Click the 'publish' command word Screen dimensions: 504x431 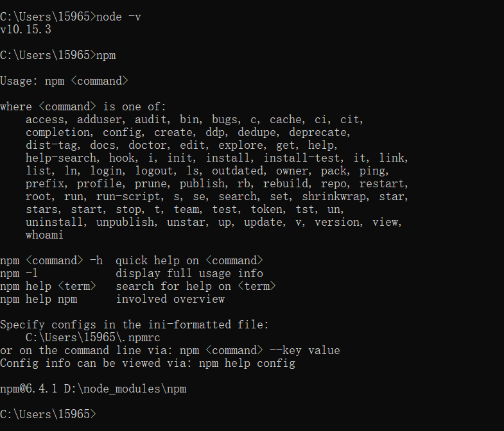(x=202, y=183)
